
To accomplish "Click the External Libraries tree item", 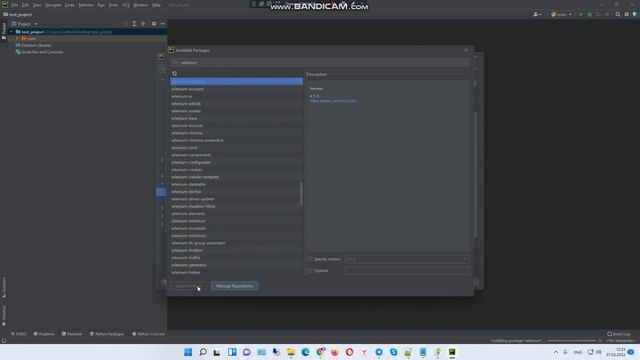I will 36,45.
